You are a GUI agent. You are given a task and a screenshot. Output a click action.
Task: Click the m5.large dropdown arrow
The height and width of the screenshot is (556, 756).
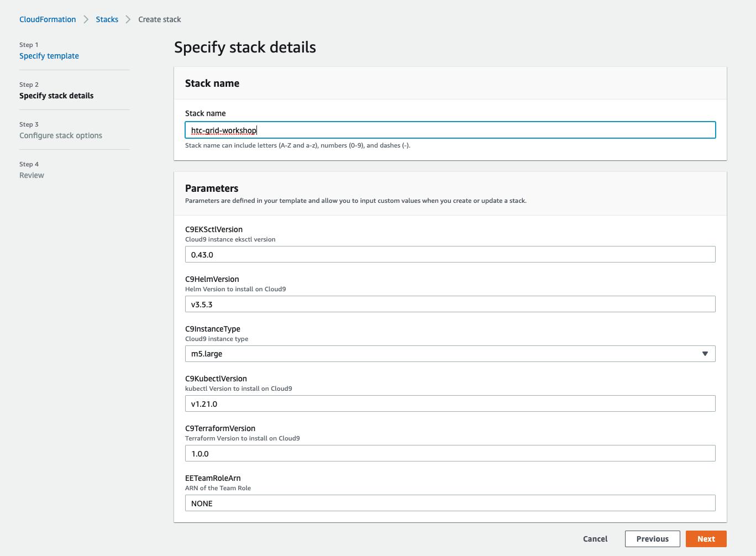(705, 354)
